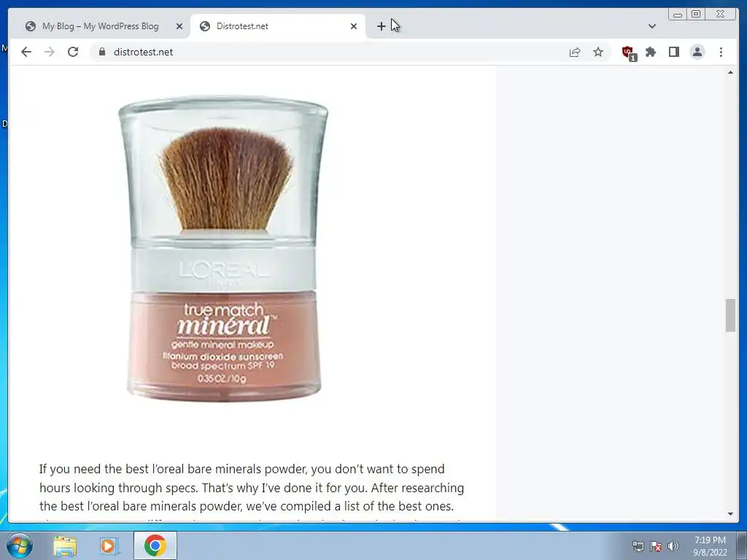Open Windows Explorer from taskbar
747x560 pixels.
(65, 545)
